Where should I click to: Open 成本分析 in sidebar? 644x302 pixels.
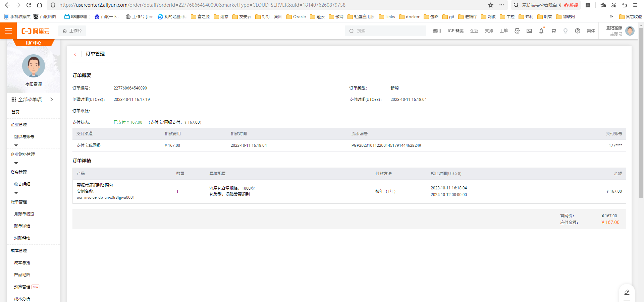tap(22, 299)
